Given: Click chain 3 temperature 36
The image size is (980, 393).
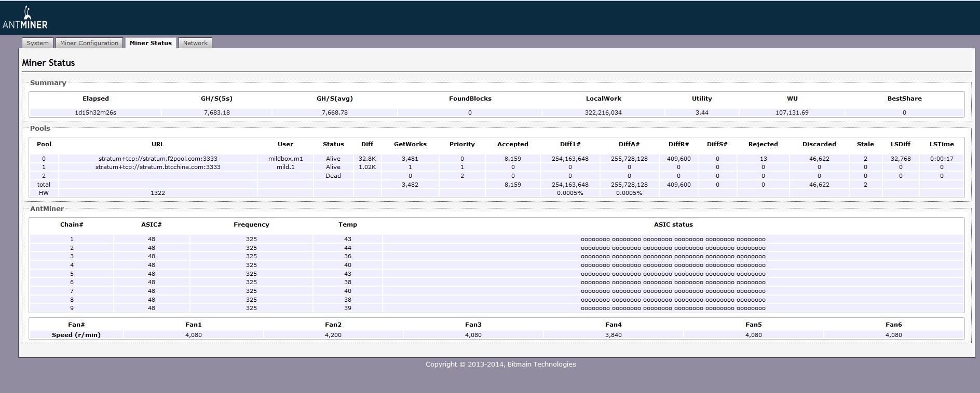Looking at the screenshot, I should coord(348,256).
